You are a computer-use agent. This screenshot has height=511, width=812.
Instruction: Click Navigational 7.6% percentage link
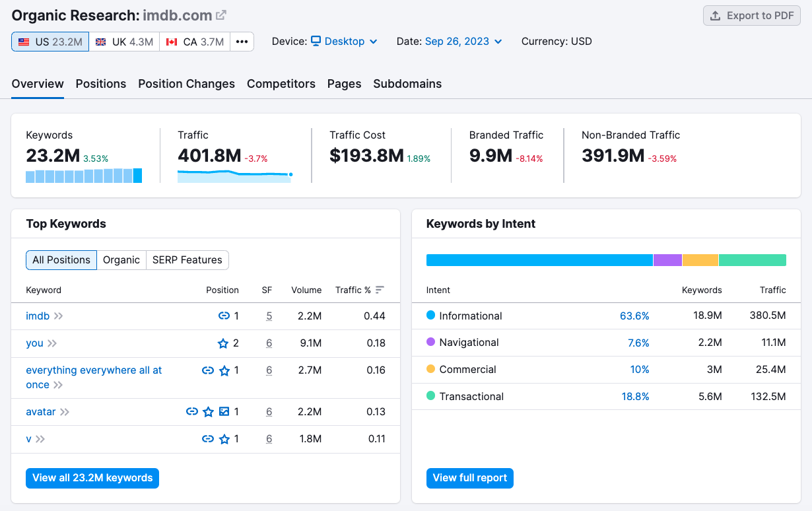pyautogui.click(x=638, y=343)
